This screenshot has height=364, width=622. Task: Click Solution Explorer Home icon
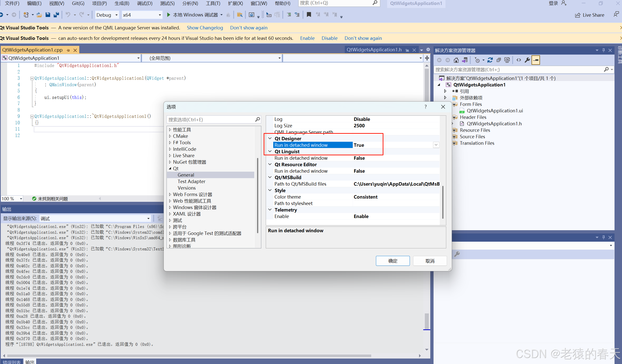pos(456,60)
